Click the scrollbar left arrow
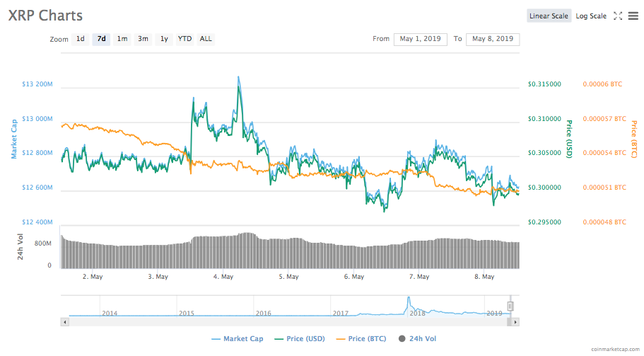644x356 pixels. pyautogui.click(x=64, y=322)
